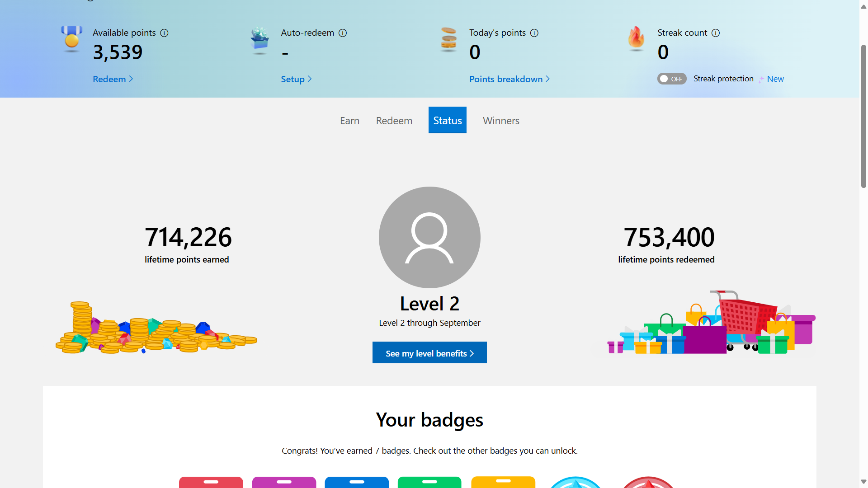Click the Today's points info icon
This screenshot has width=868, height=488.
534,33
